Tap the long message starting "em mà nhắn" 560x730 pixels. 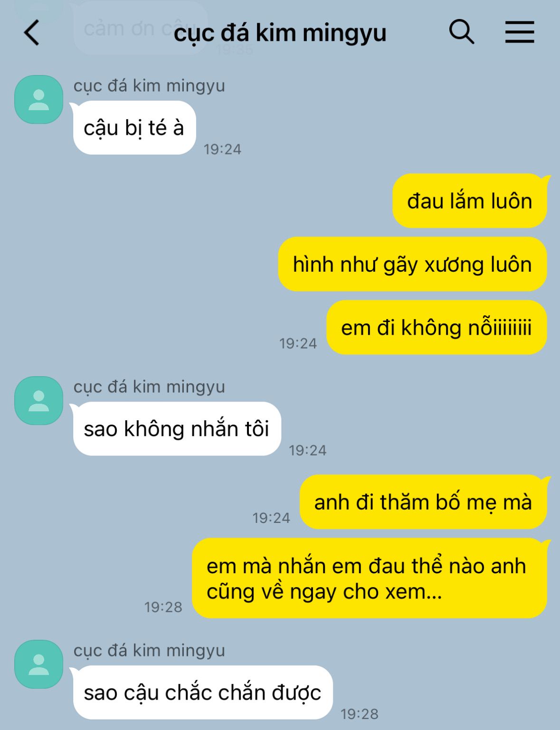click(x=370, y=578)
